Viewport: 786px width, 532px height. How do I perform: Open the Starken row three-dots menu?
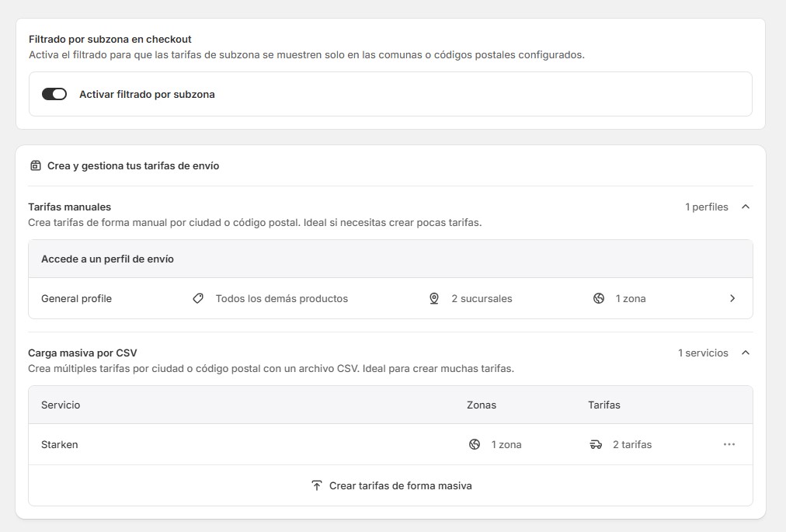click(x=729, y=444)
